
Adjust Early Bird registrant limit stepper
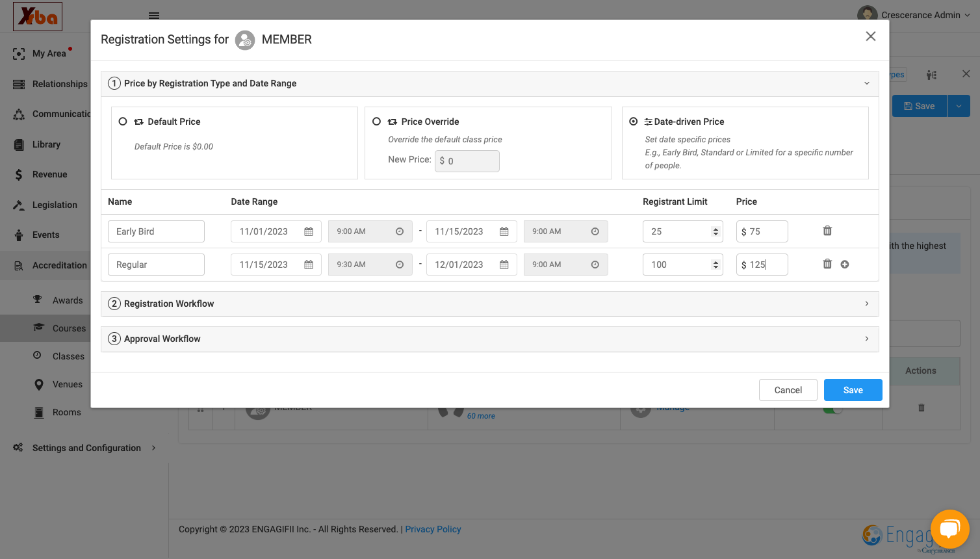(x=716, y=231)
